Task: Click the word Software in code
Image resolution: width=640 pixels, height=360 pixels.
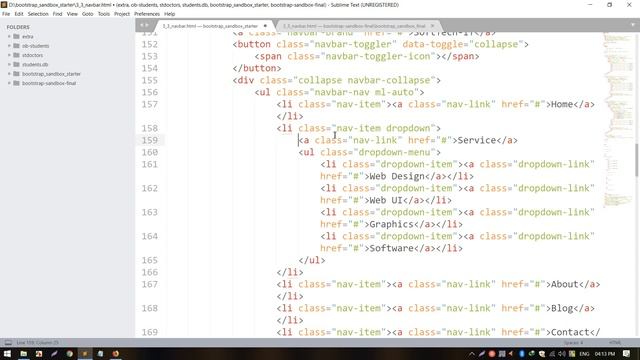Action: (x=391, y=248)
